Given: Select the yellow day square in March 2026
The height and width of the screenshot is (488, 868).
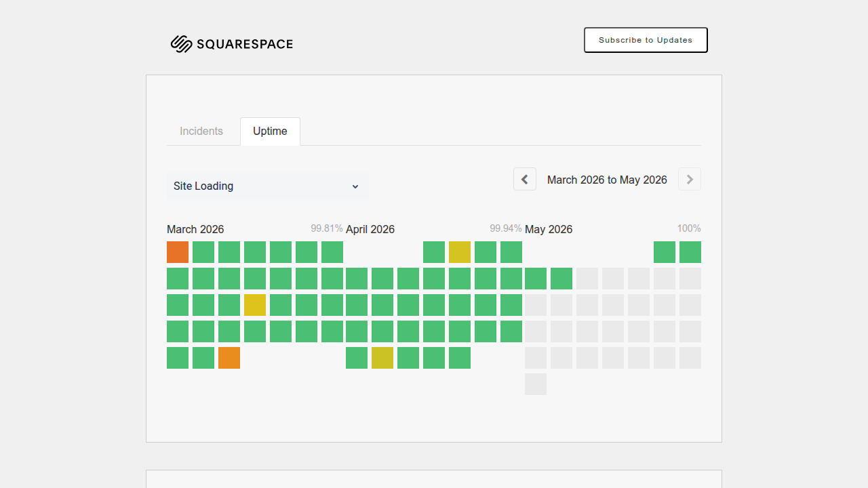Looking at the screenshot, I should (255, 305).
